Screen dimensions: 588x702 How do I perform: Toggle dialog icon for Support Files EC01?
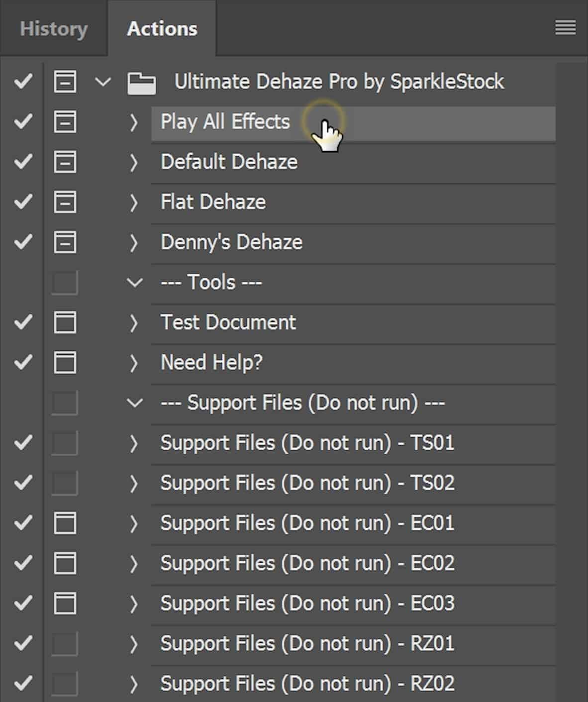65,523
